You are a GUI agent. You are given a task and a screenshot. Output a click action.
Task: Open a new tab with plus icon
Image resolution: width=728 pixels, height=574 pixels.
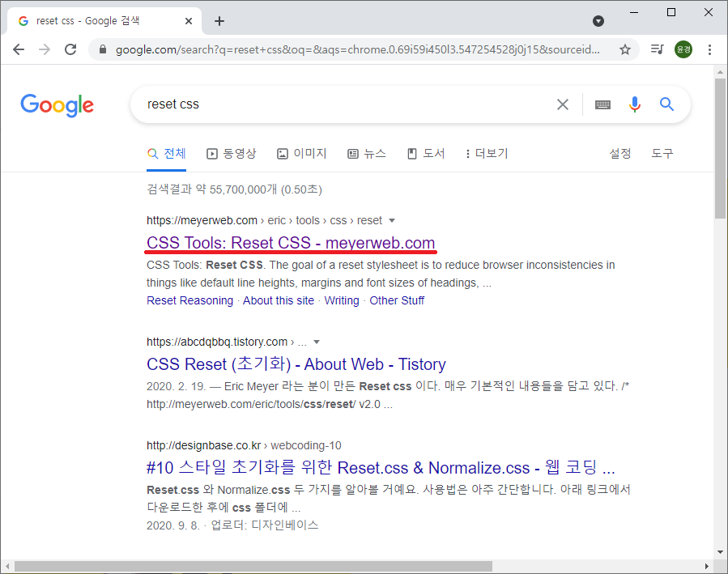point(219,21)
